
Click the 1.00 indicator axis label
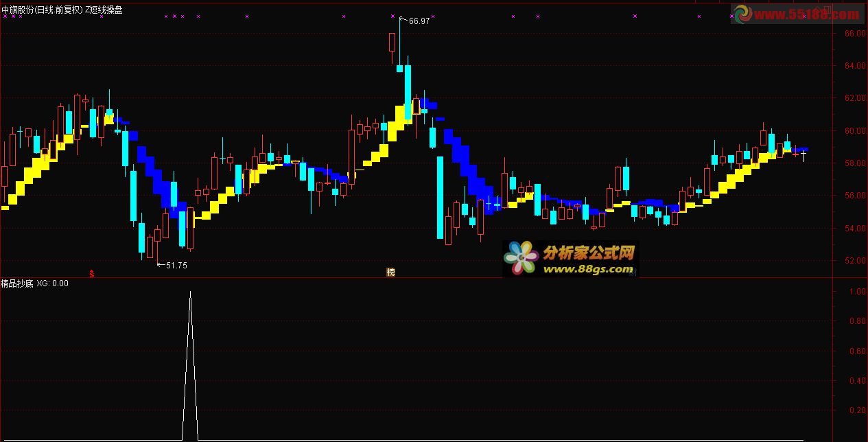[856, 292]
